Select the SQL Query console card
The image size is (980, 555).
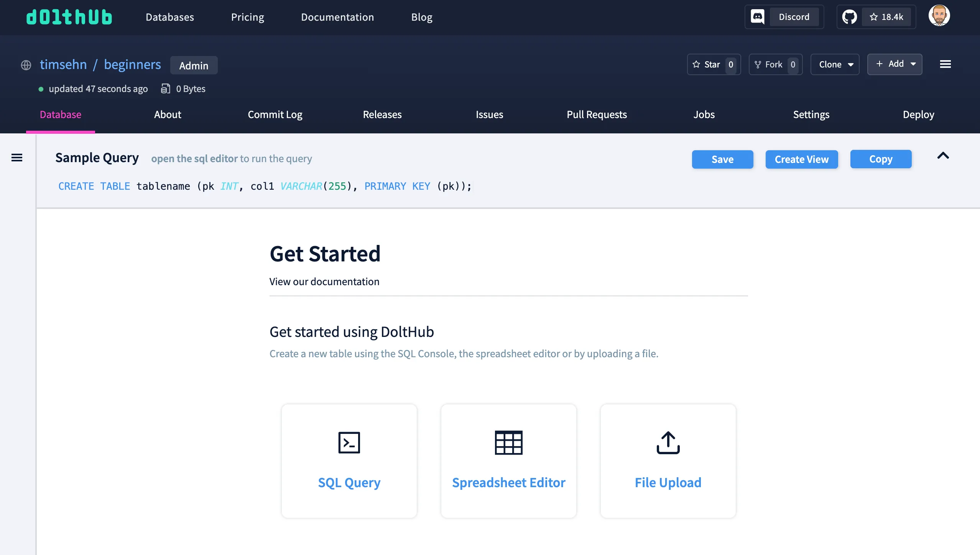point(349,461)
